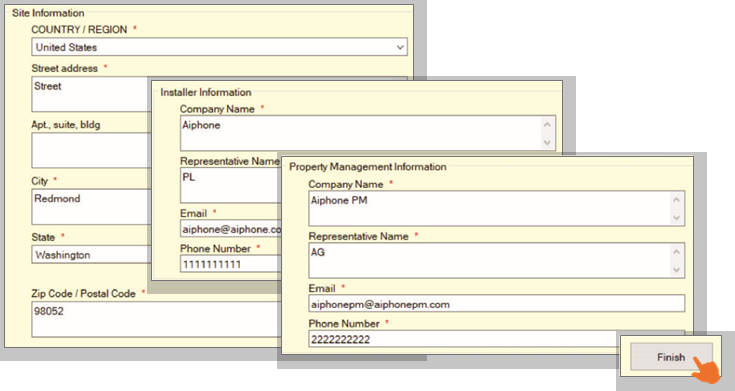The image size is (735, 391).
Task: Open the State field showing Washington
Action: pyautogui.click(x=89, y=255)
